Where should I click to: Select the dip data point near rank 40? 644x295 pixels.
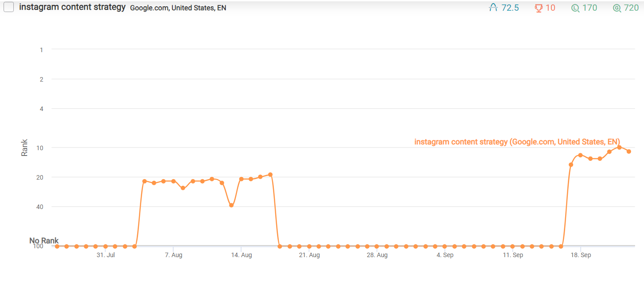(x=231, y=205)
